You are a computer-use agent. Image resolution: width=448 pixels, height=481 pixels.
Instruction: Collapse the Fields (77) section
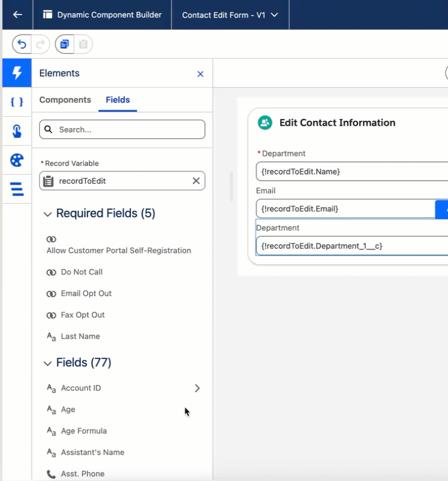pyautogui.click(x=48, y=363)
